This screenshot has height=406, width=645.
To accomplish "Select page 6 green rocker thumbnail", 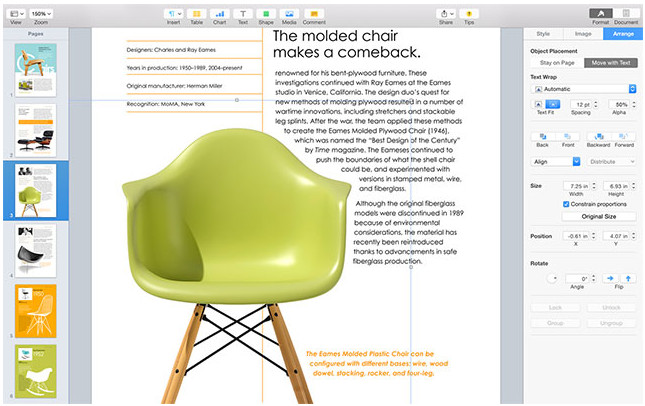I will point(36,371).
